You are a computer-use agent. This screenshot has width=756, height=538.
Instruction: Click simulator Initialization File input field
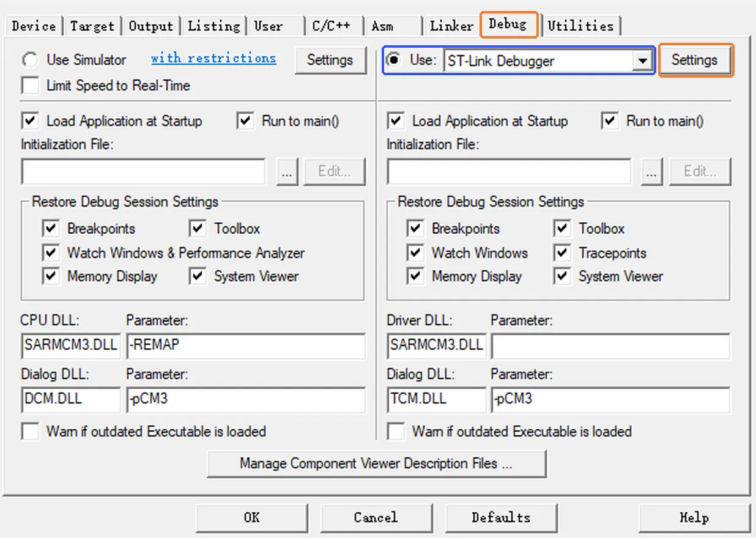[144, 171]
